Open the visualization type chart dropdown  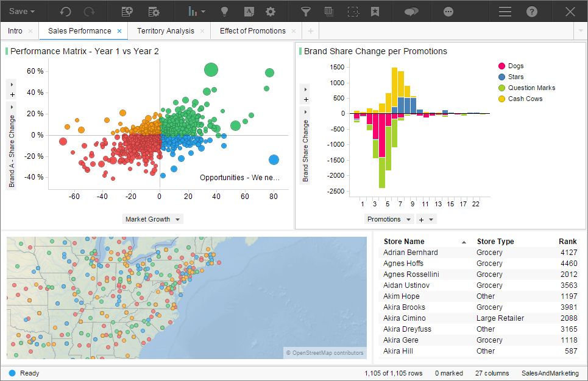(196, 12)
